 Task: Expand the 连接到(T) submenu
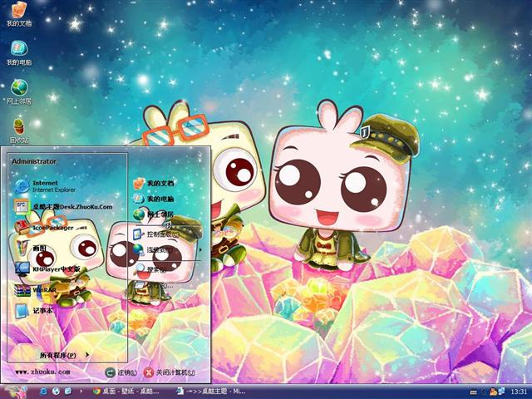click(168, 249)
